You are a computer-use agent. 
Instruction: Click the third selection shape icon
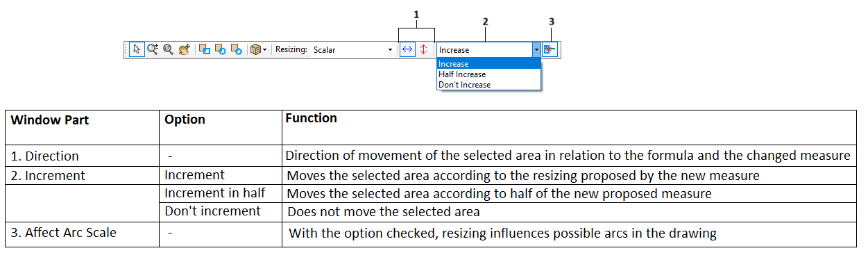coord(236,49)
